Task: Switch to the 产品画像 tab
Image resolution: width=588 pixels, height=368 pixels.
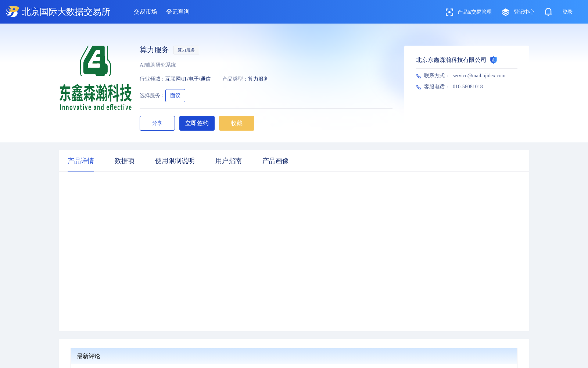Action: point(276,161)
